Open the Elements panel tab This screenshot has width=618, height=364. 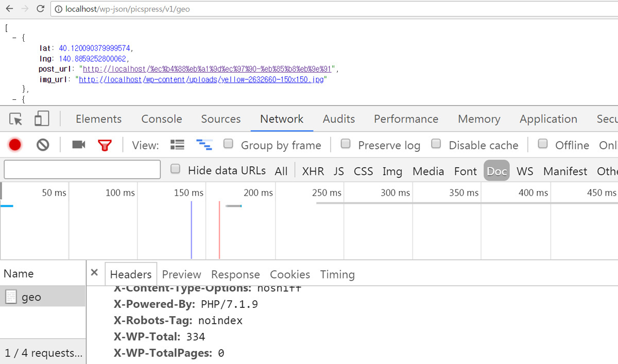pos(98,119)
